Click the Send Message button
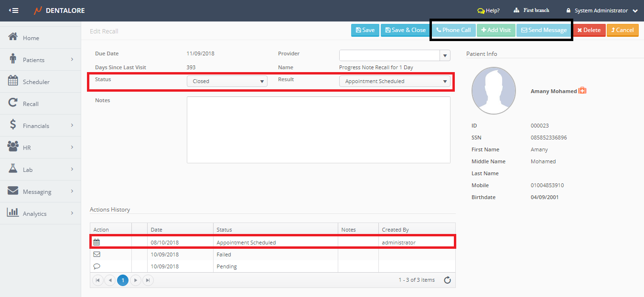 [x=544, y=30]
